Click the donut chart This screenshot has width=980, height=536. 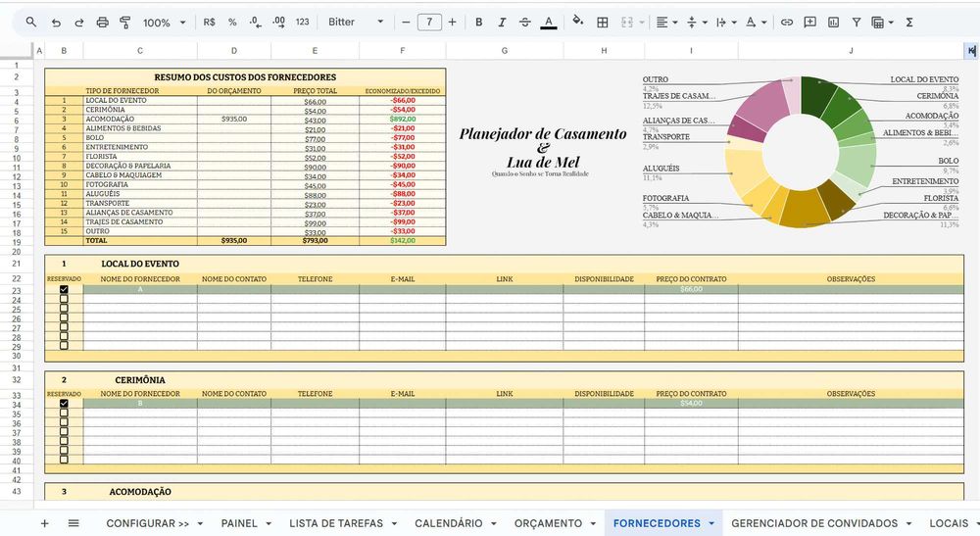pyautogui.click(x=801, y=152)
